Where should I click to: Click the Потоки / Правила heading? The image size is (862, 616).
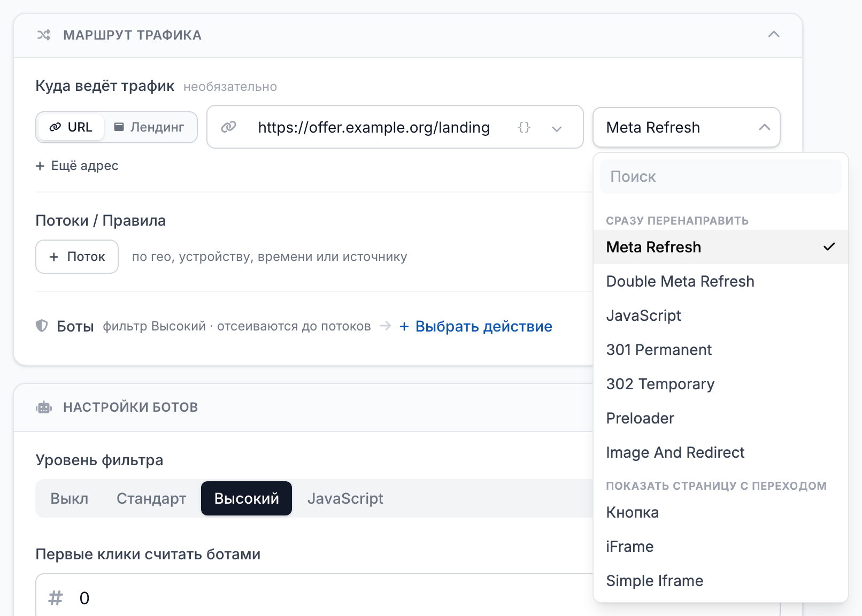tap(101, 220)
